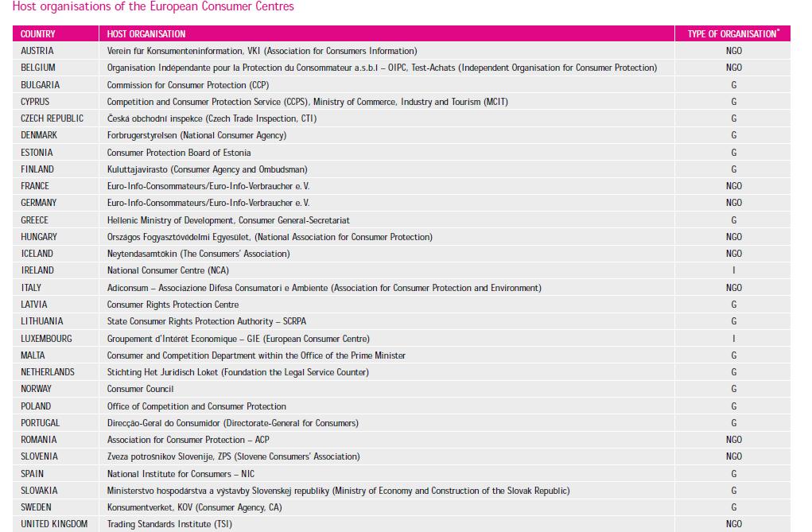Click 'Stichting Het Juridisch Loket' host cell
Image resolution: width=812 pixels, height=532 pixels.
(x=387, y=372)
